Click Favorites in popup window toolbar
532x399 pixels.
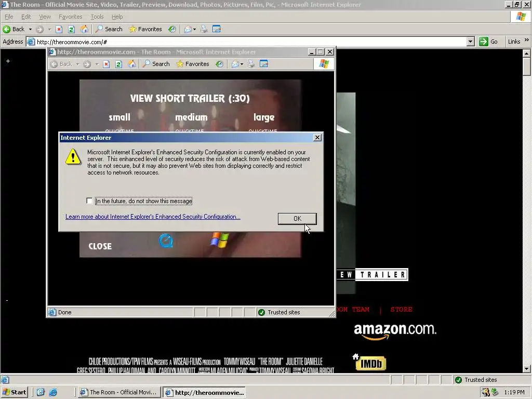(193, 64)
